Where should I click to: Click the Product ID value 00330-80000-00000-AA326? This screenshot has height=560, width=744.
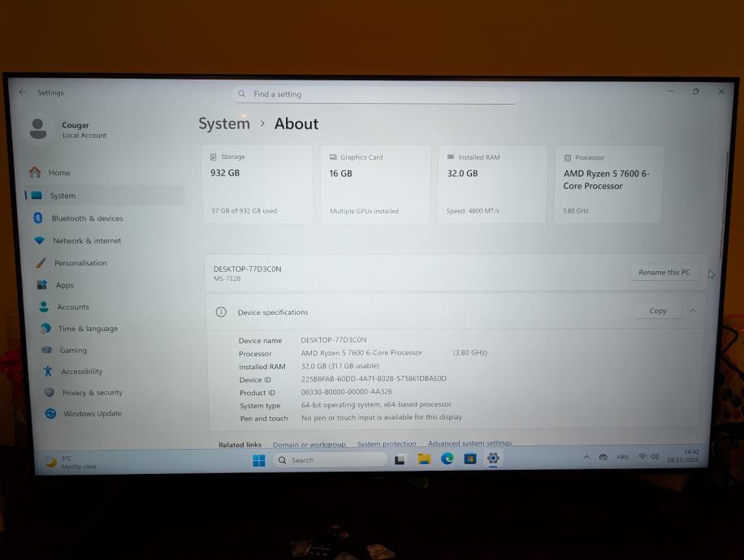(347, 392)
